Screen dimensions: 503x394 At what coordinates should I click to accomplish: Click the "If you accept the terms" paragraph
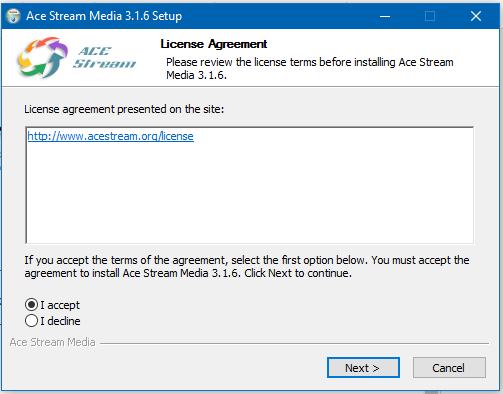[247, 267]
